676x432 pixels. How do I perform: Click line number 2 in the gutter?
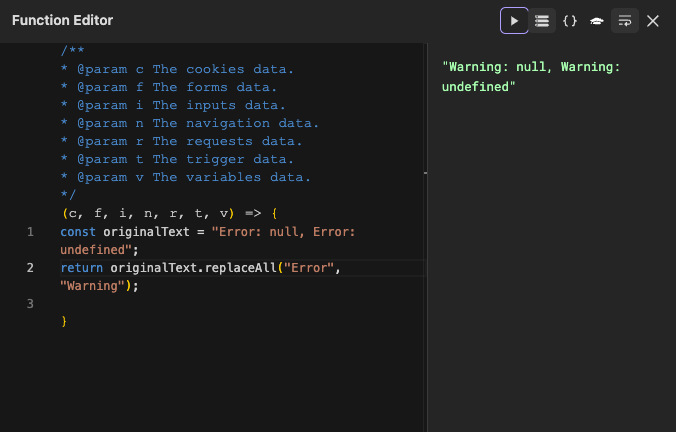pos(30,268)
